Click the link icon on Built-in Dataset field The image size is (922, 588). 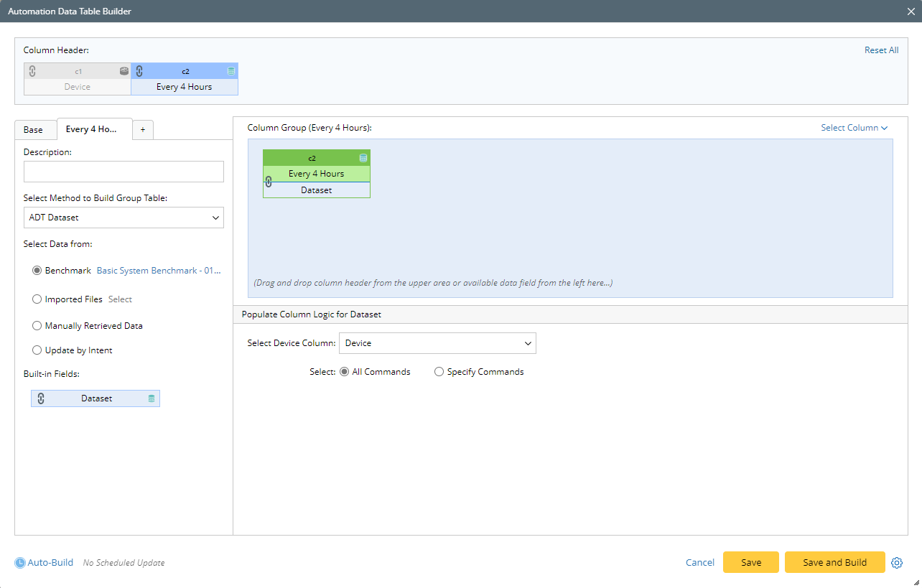pos(41,398)
